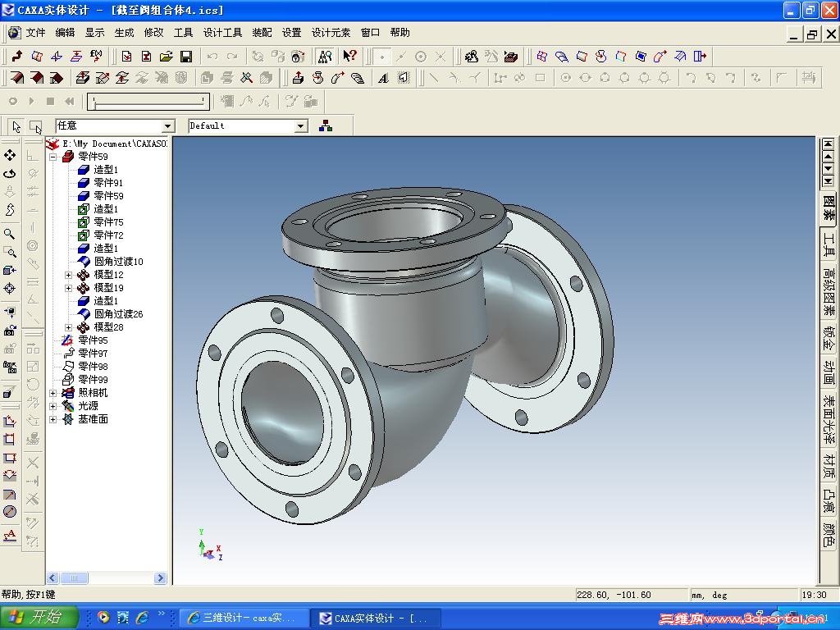Click the surface extend arrow icon
This screenshot has width=840, height=630.
click(700, 57)
